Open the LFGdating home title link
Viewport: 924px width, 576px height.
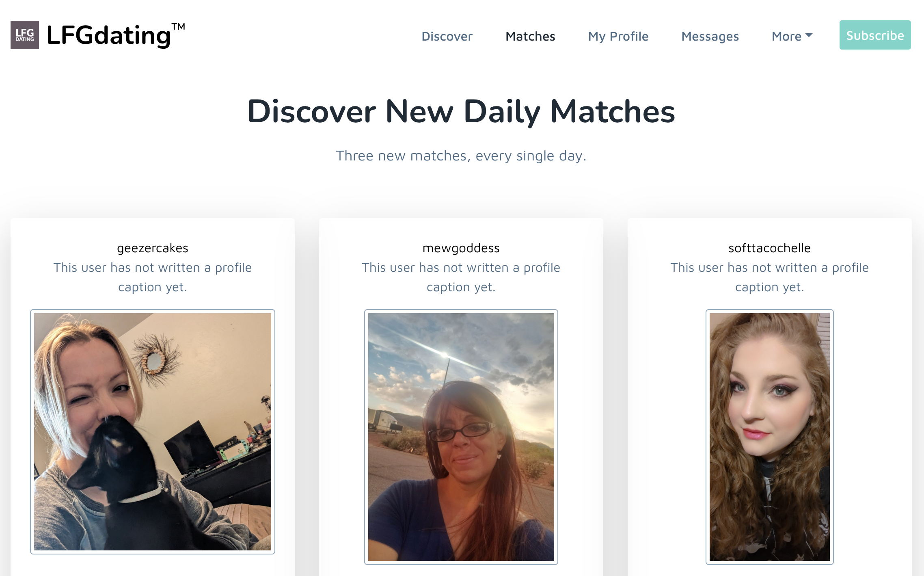[x=116, y=35]
